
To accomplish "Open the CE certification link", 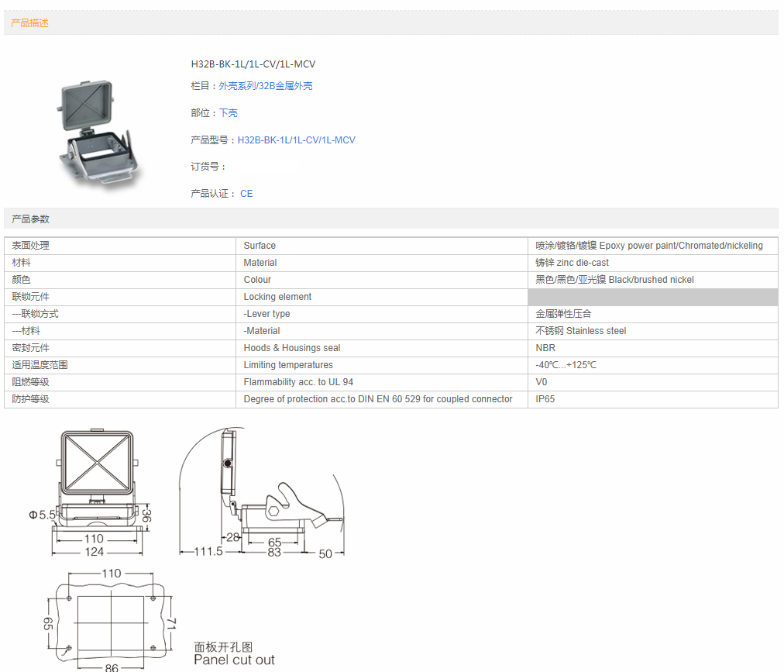I will [x=246, y=194].
